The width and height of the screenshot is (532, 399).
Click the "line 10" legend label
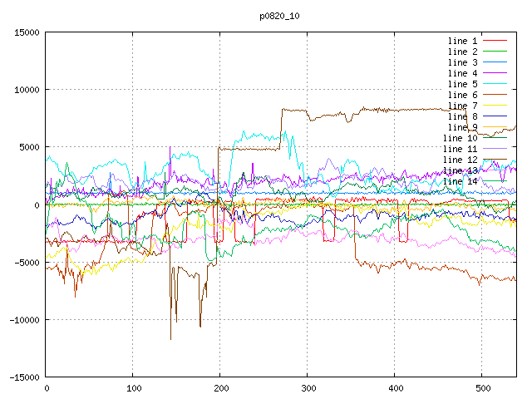(x=460, y=138)
